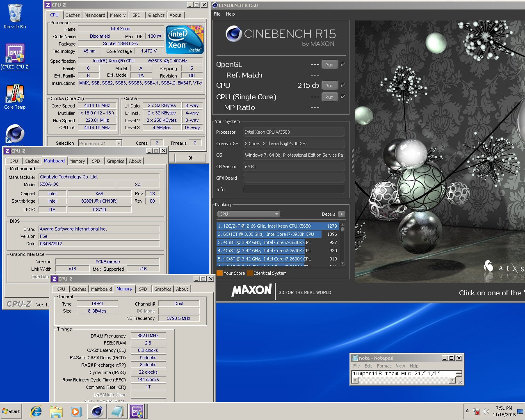Click the Notepad title bar icon
This screenshot has width=525, height=420.
point(355,358)
